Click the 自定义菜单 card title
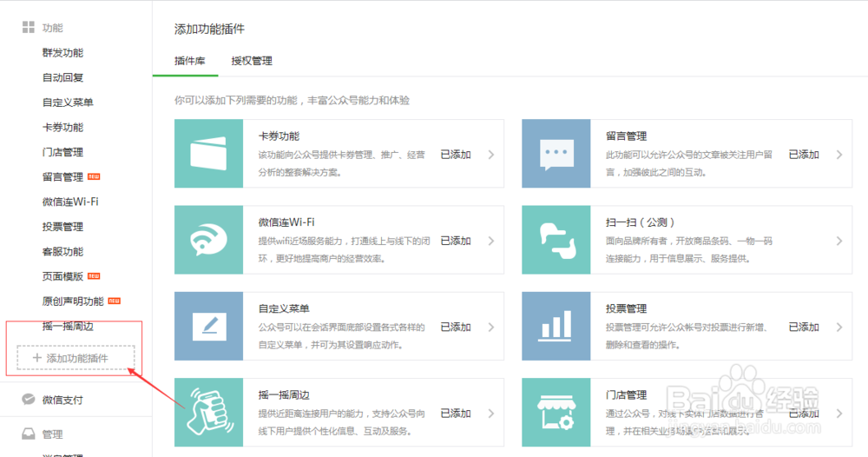The height and width of the screenshot is (457, 868). (x=284, y=308)
